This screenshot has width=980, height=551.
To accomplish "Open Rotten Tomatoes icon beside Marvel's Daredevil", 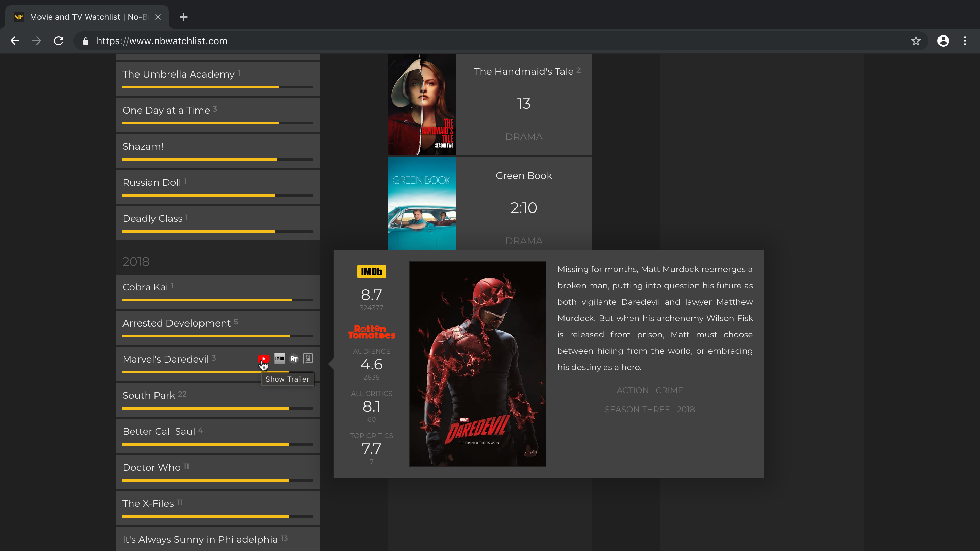I will [294, 358].
